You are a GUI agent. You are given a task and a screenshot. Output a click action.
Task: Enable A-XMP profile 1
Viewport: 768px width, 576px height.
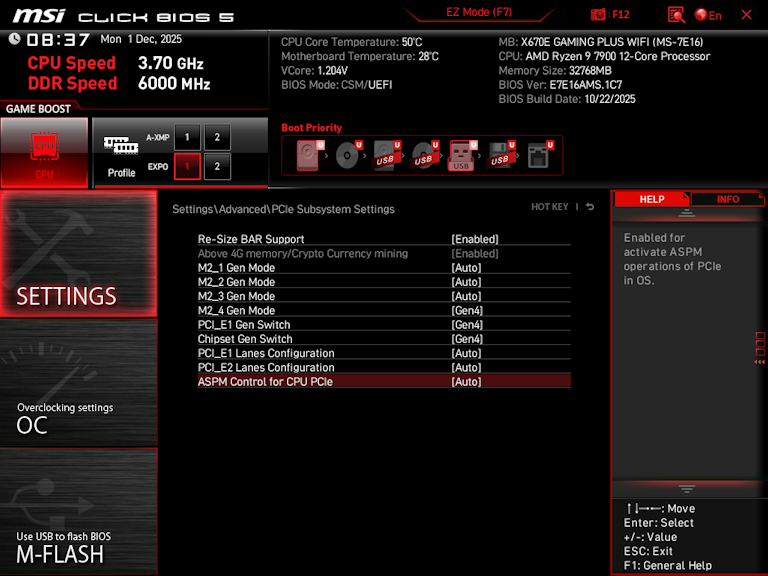[x=187, y=137]
